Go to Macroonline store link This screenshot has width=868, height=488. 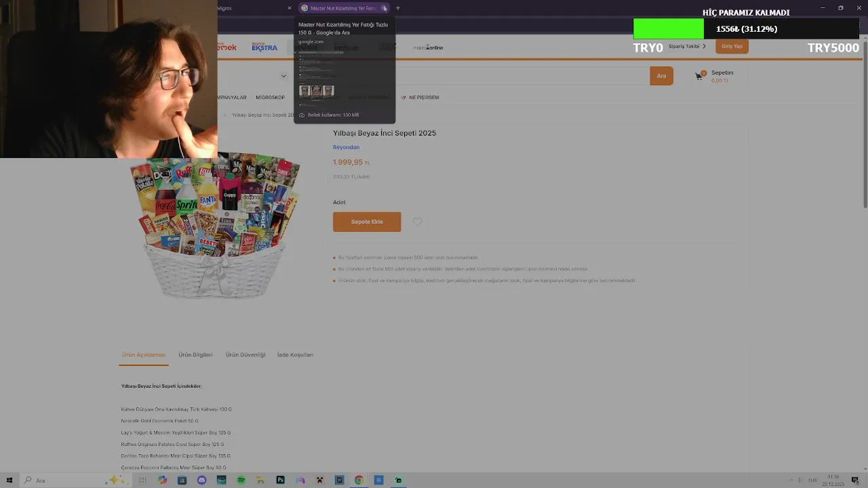[429, 47]
